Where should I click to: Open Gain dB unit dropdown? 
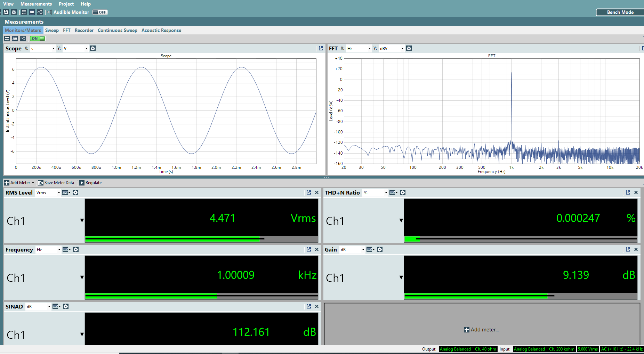pyautogui.click(x=352, y=249)
